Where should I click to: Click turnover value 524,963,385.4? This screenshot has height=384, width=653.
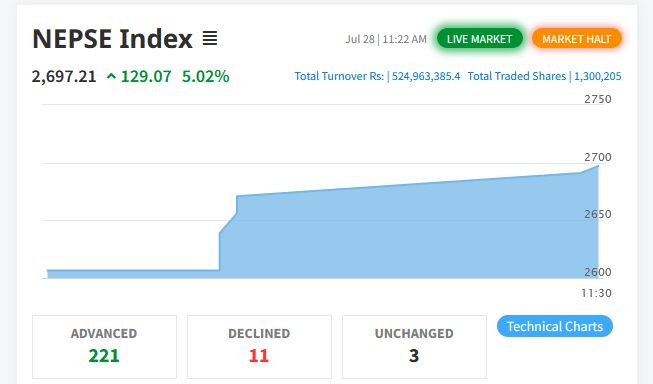pyautogui.click(x=426, y=76)
